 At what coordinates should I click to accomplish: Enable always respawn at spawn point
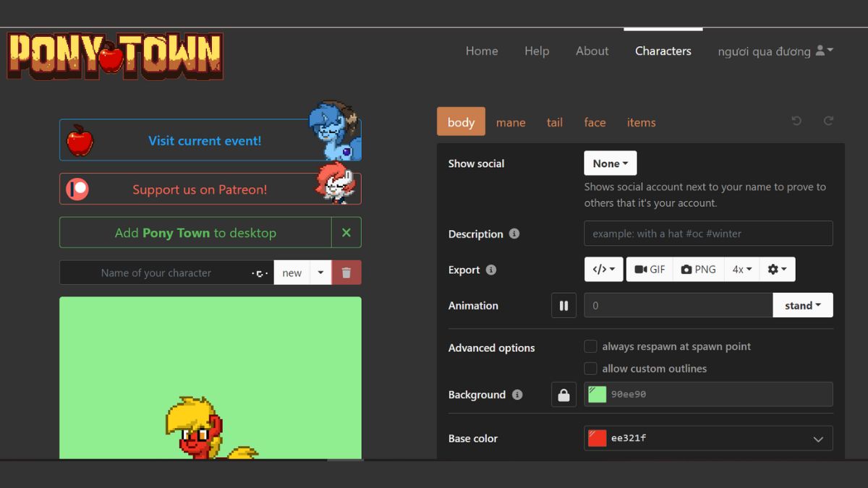point(591,346)
